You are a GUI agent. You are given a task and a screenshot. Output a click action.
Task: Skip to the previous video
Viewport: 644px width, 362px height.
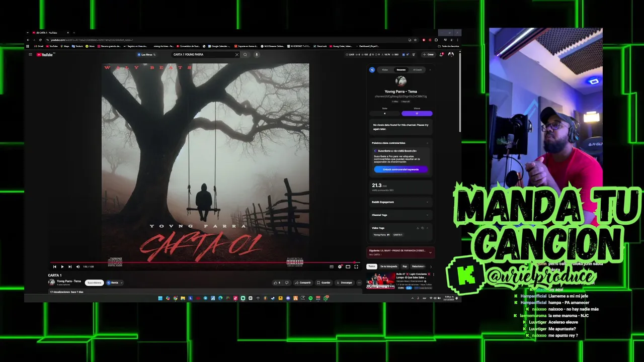54,266
